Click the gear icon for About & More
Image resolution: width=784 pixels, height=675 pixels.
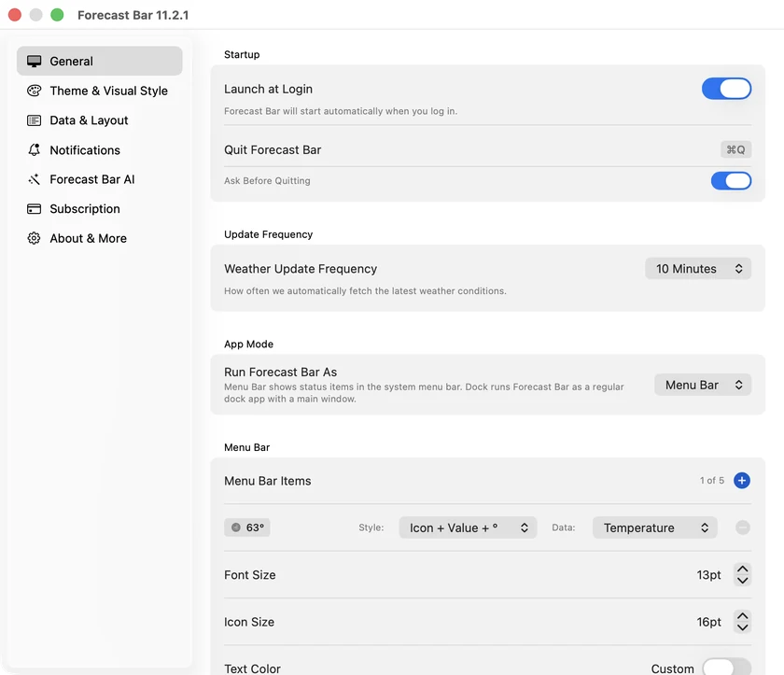34,238
